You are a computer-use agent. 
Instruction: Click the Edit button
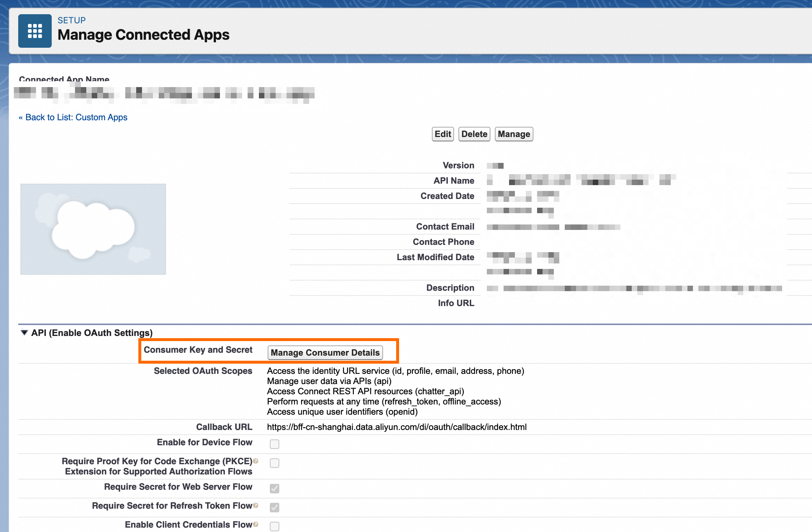point(443,134)
